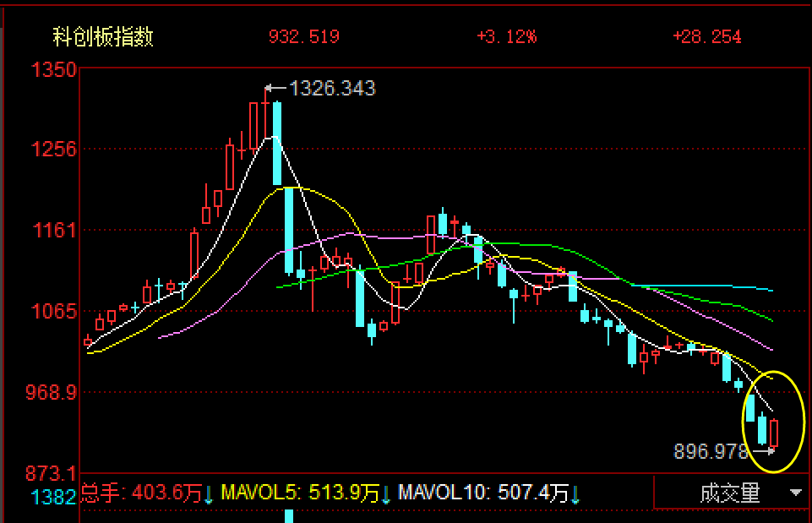812x523 pixels.
Task: Select the tall cyan candlestick at the peak
Action: pyautogui.click(x=277, y=144)
